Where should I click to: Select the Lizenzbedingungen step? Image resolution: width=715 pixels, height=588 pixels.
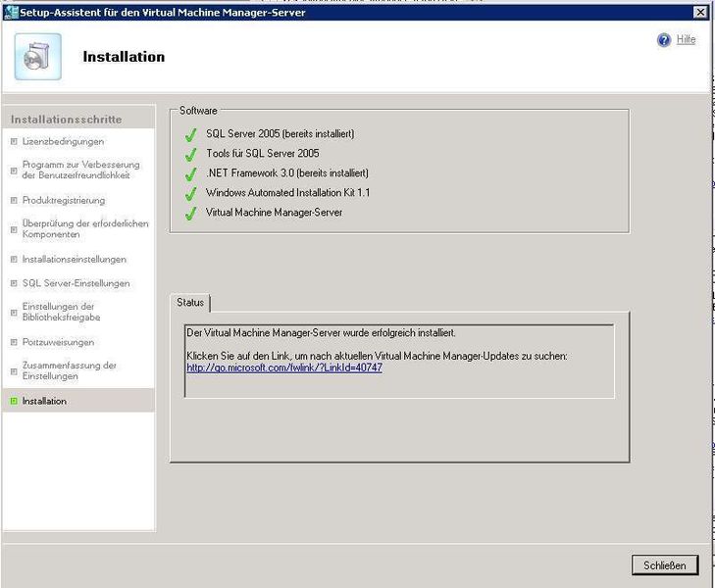(63, 142)
